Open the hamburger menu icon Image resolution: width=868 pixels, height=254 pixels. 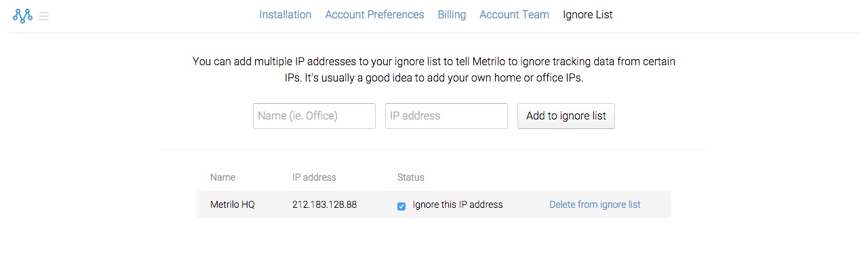pos(44,16)
